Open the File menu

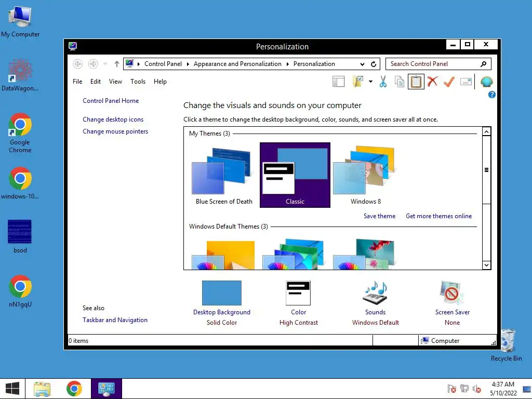[77, 82]
